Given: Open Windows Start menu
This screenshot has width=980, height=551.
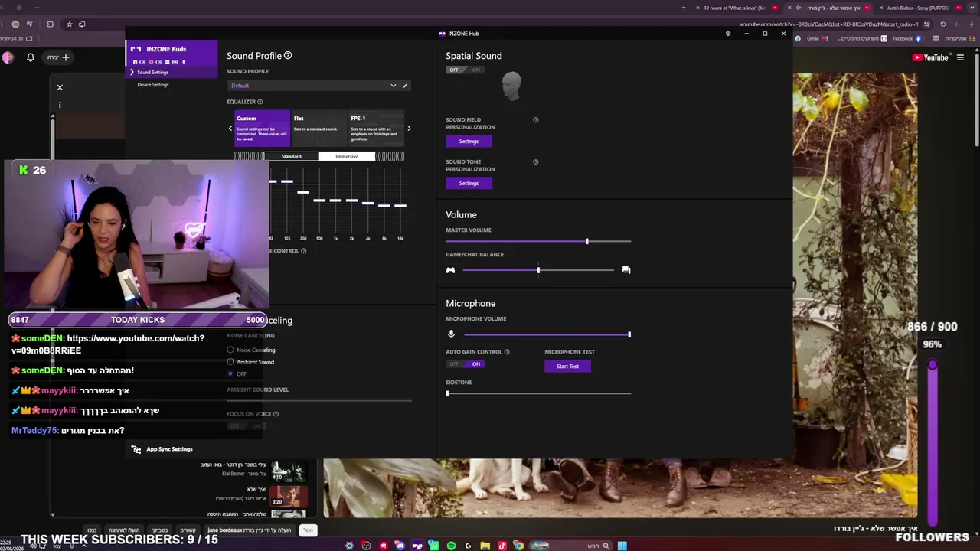Looking at the screenshot, I should [622, 546].
